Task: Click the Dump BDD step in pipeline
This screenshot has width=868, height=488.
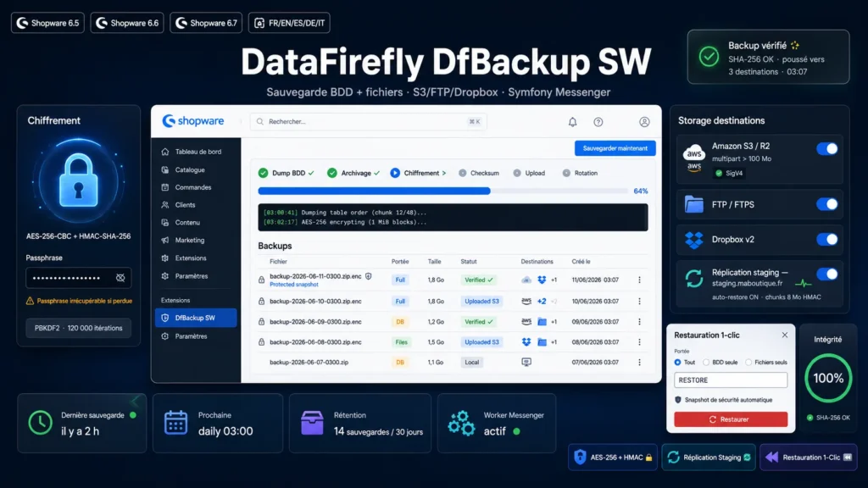Action: tap(287, 173)
